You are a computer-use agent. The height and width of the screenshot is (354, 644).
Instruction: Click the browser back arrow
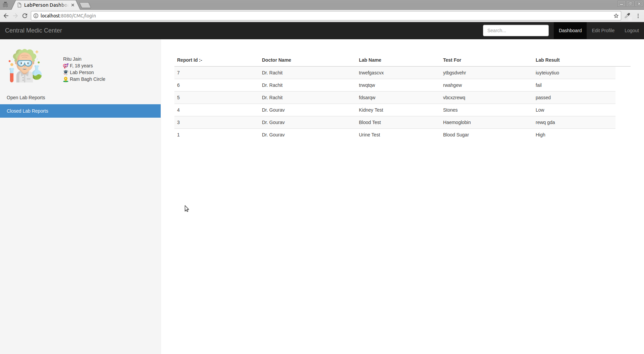[6, 16]
